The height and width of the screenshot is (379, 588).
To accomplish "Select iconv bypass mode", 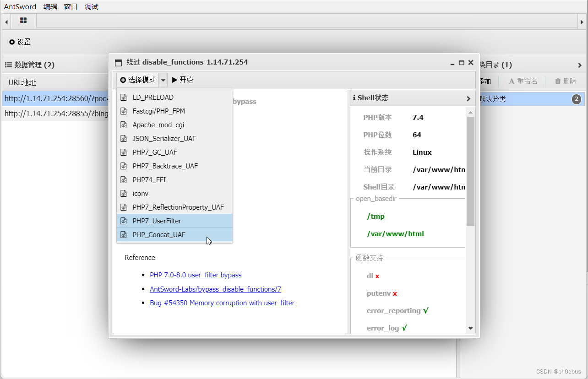I will (174, 193).
